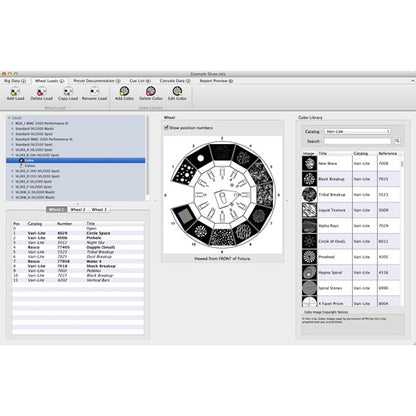The height and width of the screenshot is (416, 416).
Task: Sort library by Reference column header
Action: 388,154
